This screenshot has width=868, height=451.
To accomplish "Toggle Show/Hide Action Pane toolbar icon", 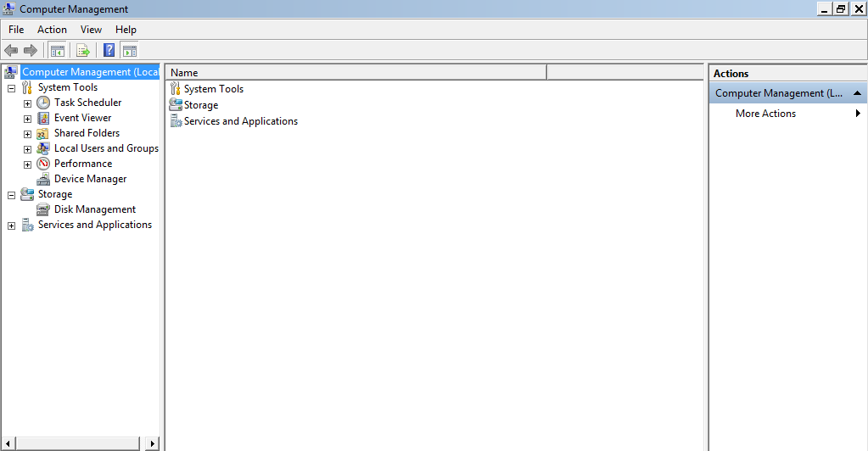I will 130,51.
